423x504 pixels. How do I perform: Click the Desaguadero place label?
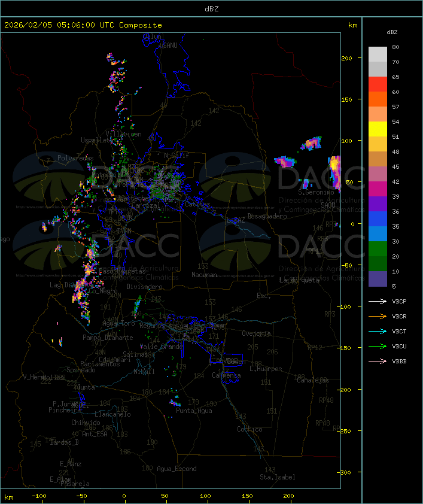coord(267,216)
